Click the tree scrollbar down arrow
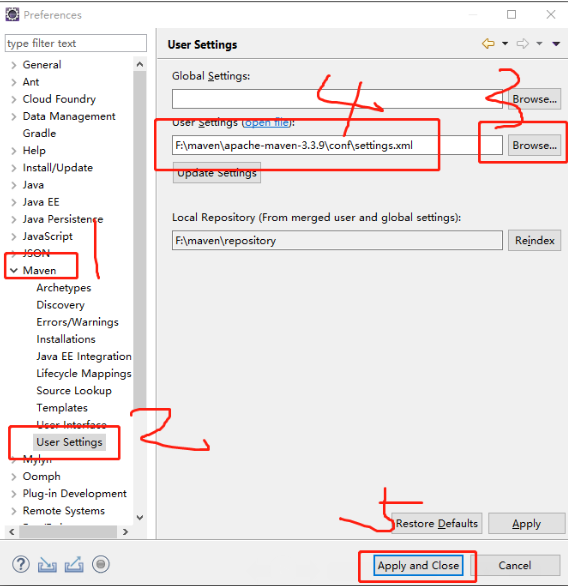Image resolution: width=568 pixels, height=586 pixels. point(140,518)
